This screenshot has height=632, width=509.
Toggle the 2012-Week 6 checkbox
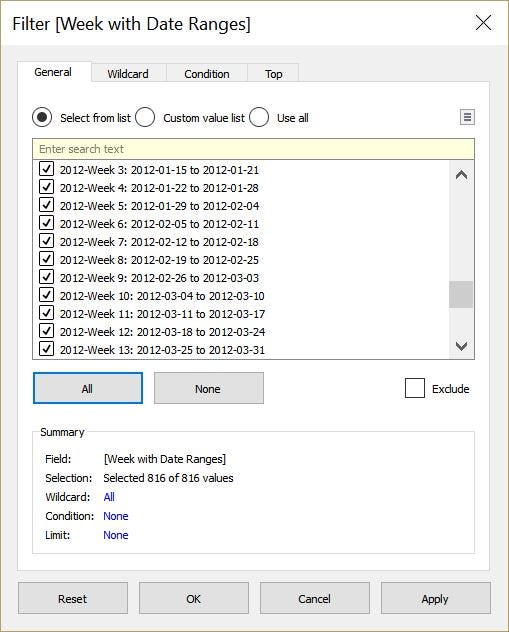[46, 222]
